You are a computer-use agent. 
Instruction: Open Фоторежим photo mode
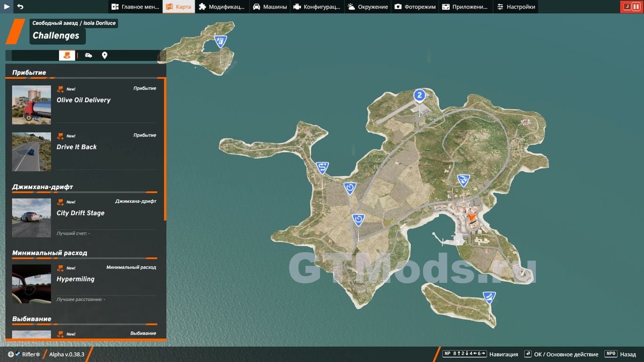[x=415, y=7]
